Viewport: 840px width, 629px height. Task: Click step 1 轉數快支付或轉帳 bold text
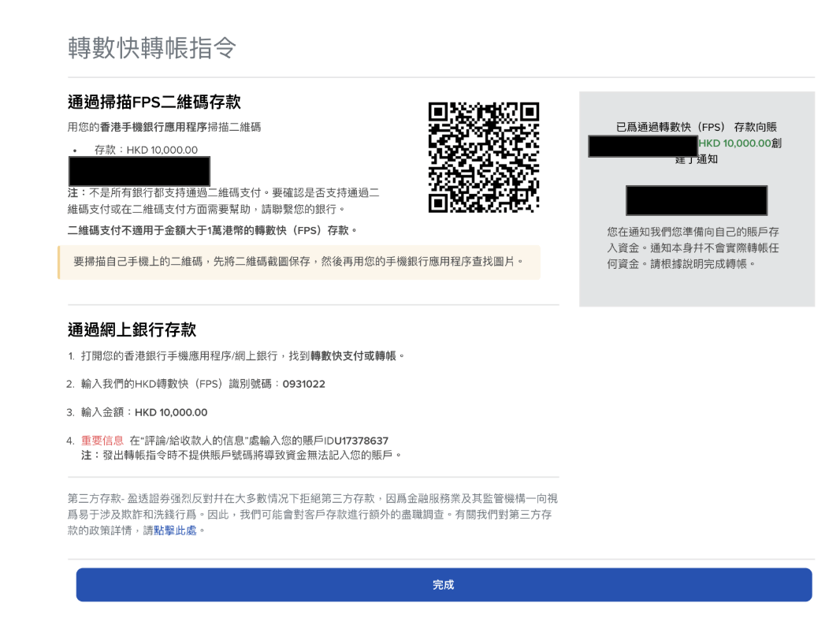[353, 355]
